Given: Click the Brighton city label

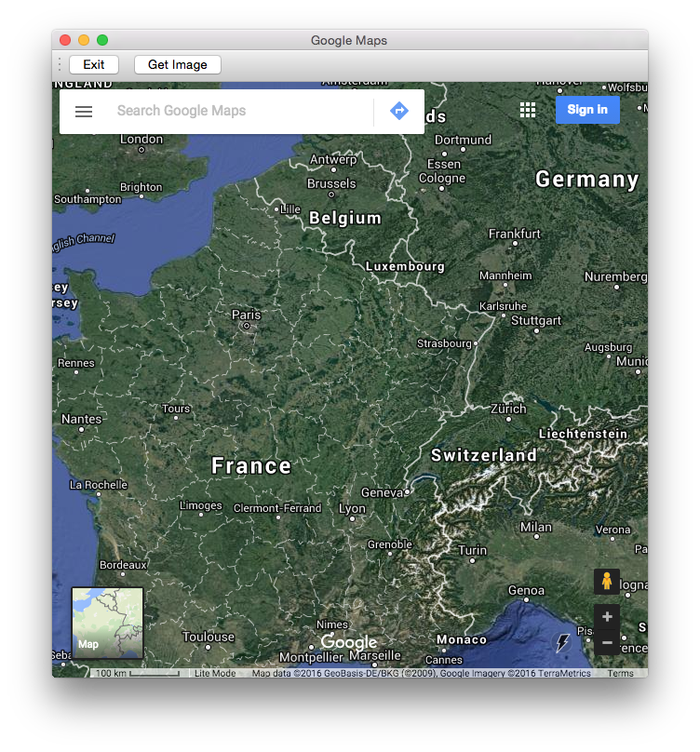Looking at the screenshot, I should click(141, 187).
